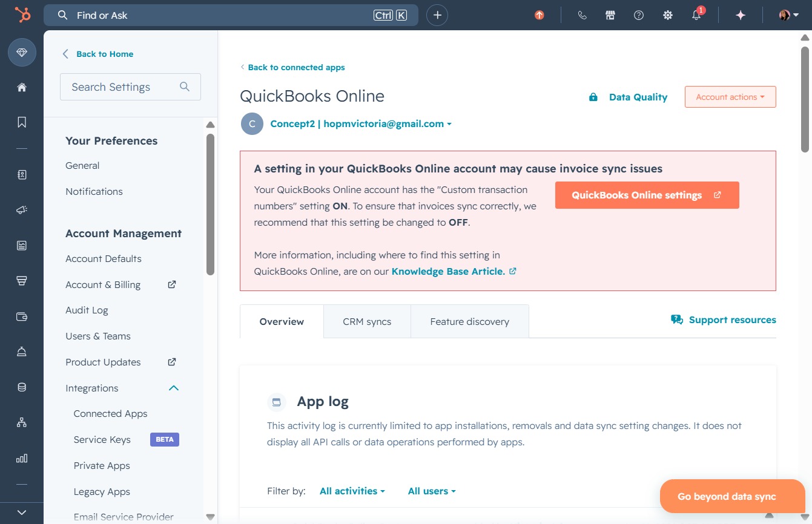Open the All users filter dropdown
Screen dimensions: 812x524
tap(432, 491)
